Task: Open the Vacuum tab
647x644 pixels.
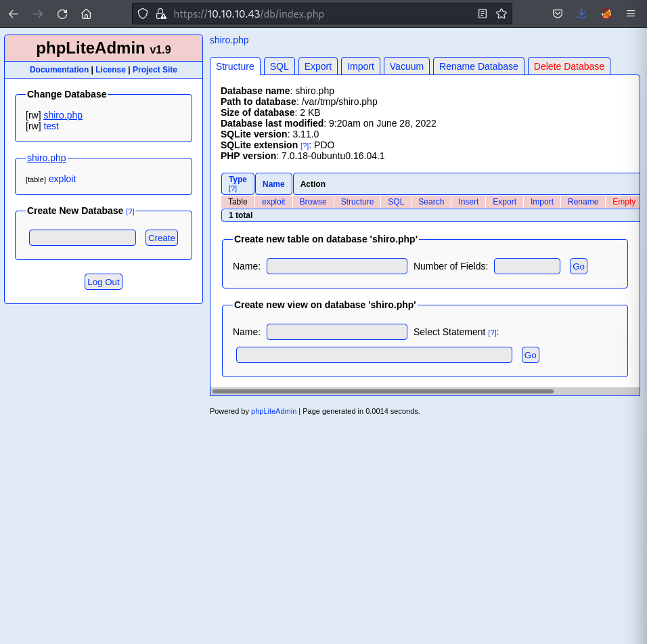Action: coord(406,66)
